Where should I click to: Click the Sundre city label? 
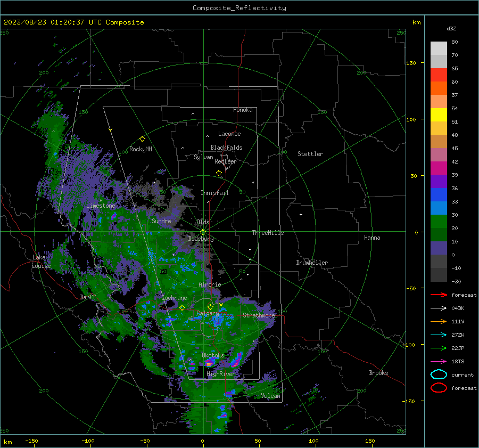pyautogui.click(x=161, y=221)
